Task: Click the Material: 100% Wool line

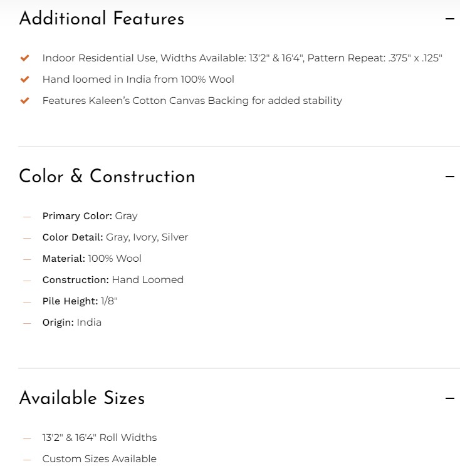Action: tap(91, 259)
